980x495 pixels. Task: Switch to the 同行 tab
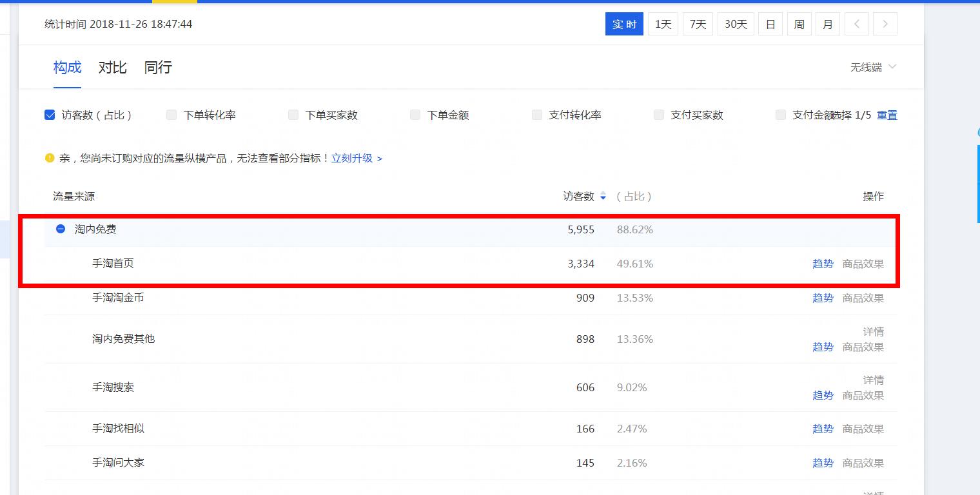[157, 67]
